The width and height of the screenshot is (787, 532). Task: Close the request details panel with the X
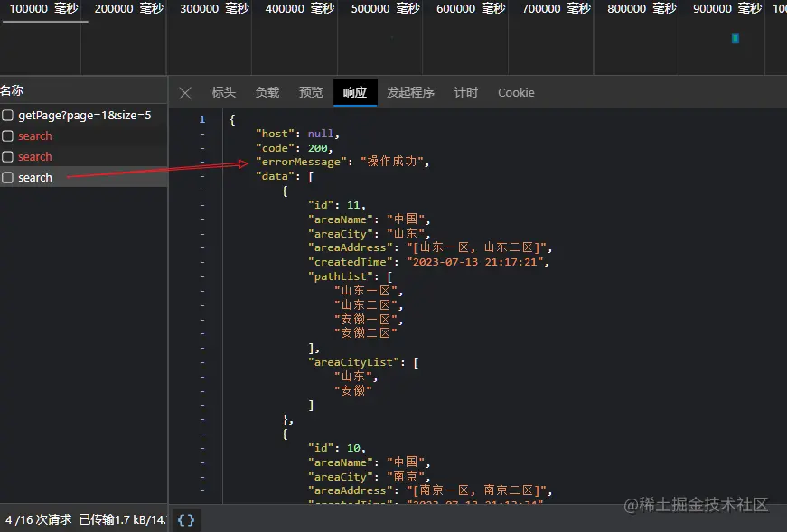tap(185, 93)
